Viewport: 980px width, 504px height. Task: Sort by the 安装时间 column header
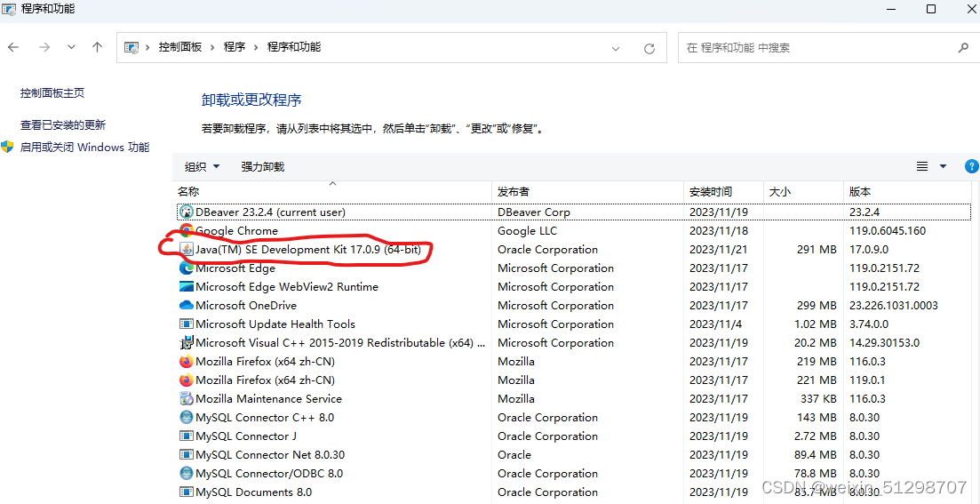point(724,191)
